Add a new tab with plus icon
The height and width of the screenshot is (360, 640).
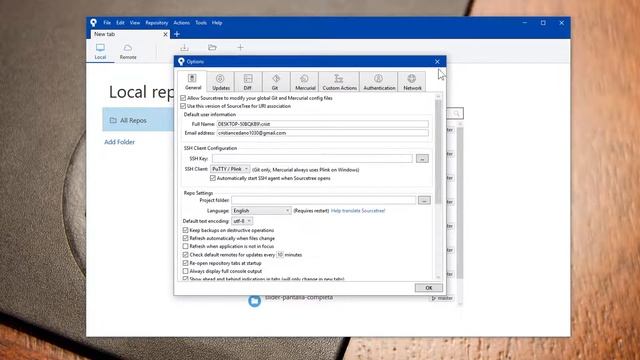click(x=177, y=34)
